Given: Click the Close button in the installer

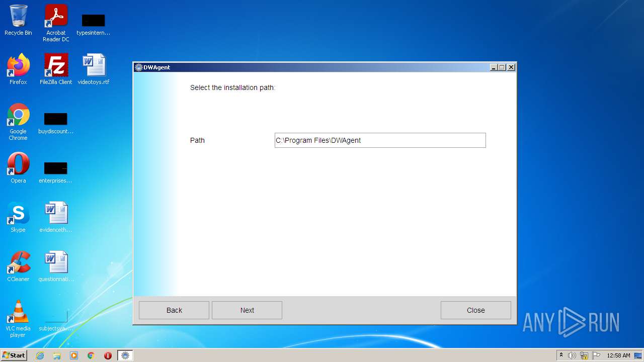Looking at the screenshot, I should [x=476, y=310].
